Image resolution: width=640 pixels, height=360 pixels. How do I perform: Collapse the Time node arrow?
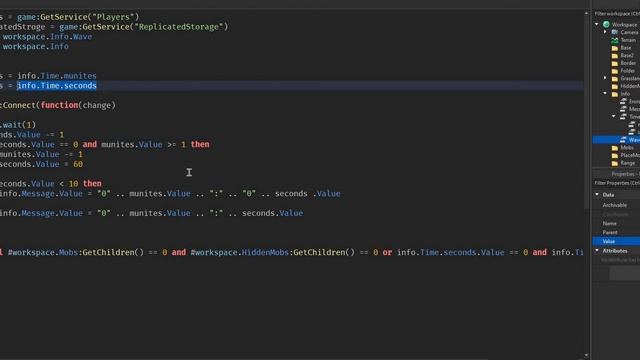614,116
